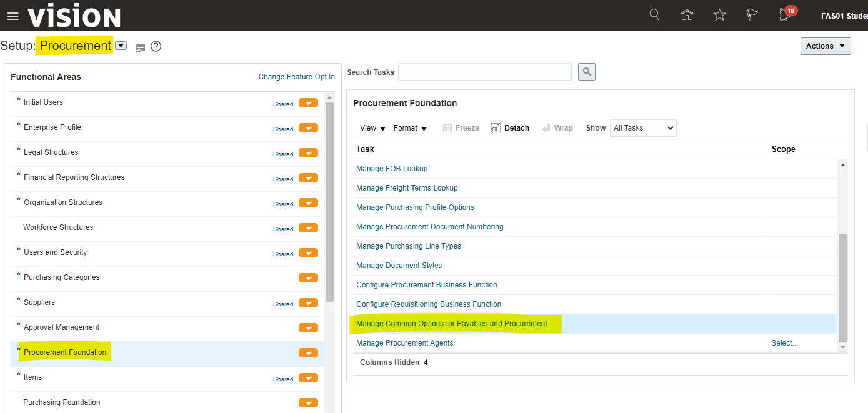Select Procurement Foundation functional area
Viewport: 868px width, 413px height.
coord(65,352)
